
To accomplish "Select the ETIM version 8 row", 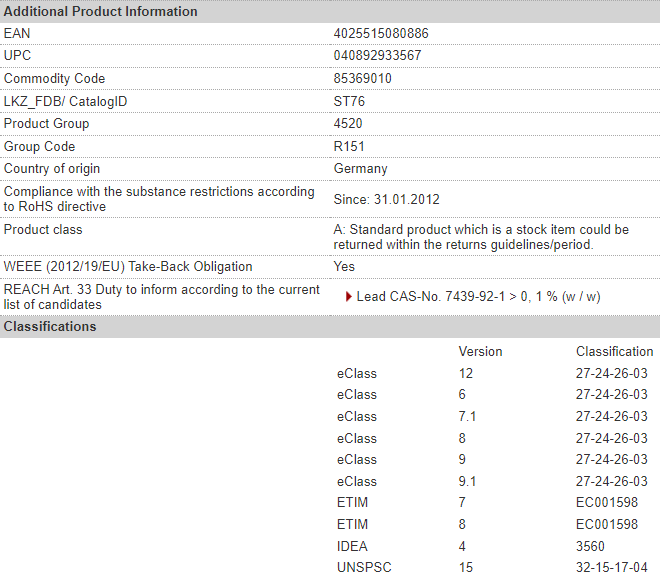I will 487,524.
